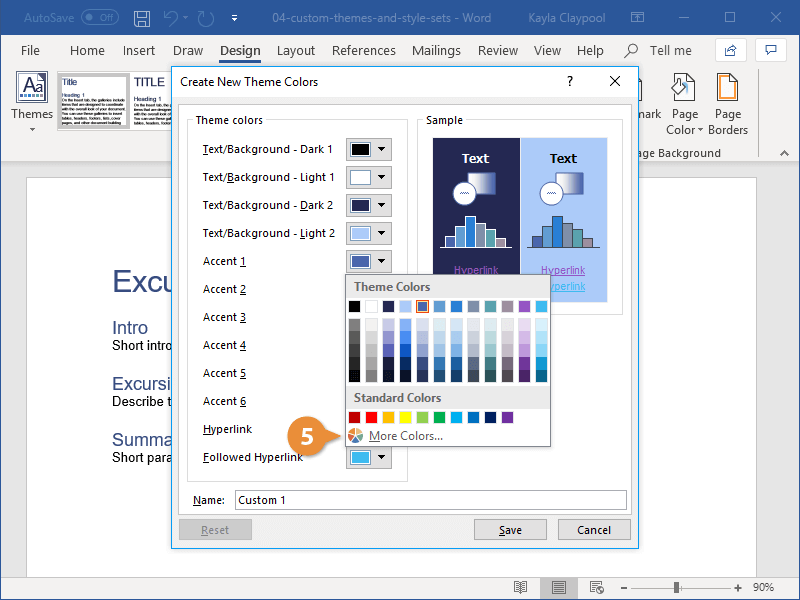The height and width of the screenshot is (600, 800).
Task: Click the Share icon near Tell me
Action: pyautogui.click(x=731, y=50)
